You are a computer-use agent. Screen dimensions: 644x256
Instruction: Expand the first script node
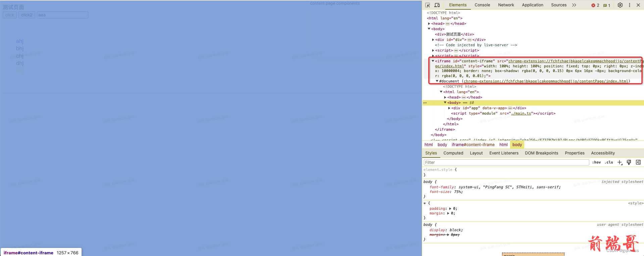pos(433,51)
